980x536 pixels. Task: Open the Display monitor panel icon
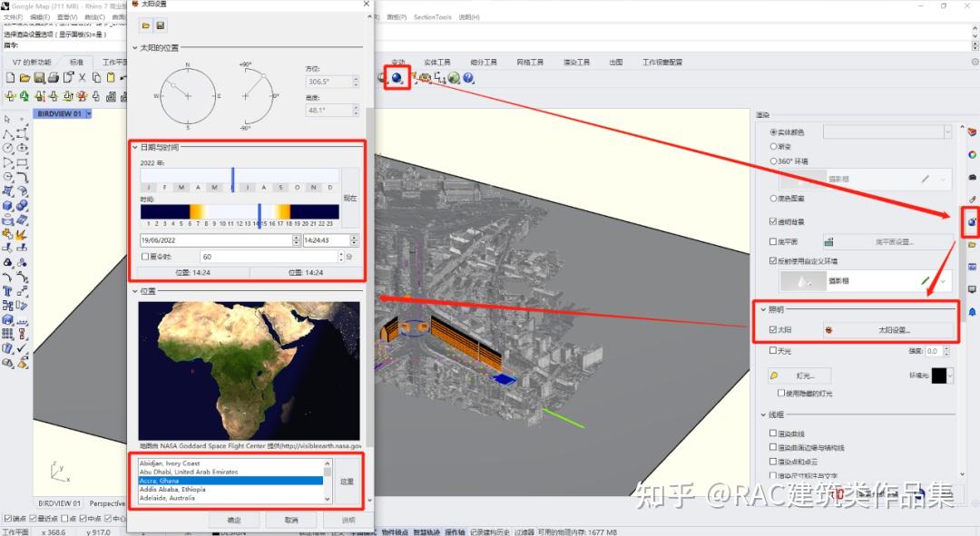(972, 289)
